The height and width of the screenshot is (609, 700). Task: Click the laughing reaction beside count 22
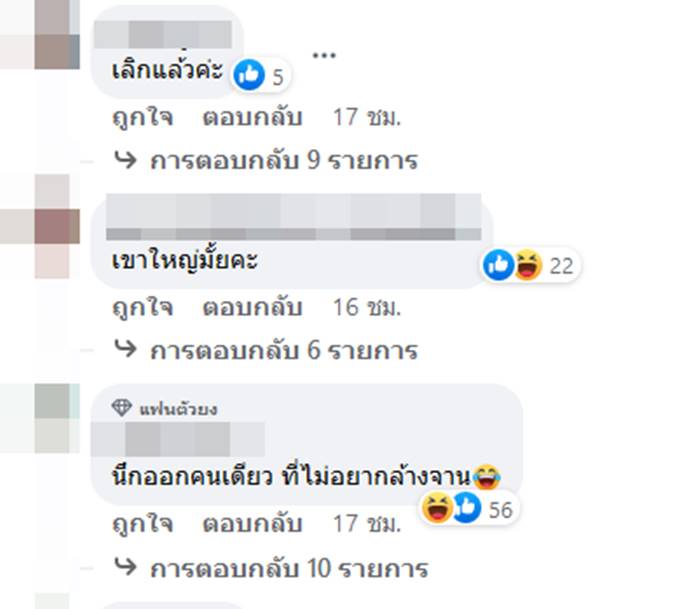(528, 265)
